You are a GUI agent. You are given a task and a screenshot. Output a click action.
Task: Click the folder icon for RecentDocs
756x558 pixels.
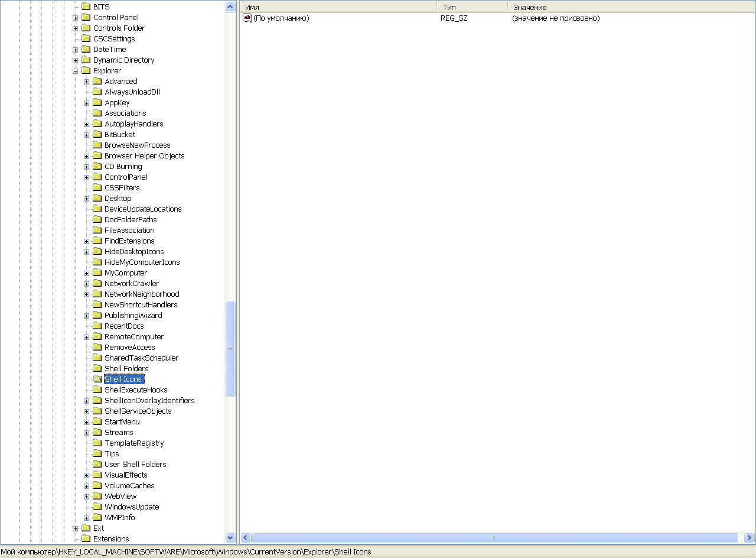(97, 326)
